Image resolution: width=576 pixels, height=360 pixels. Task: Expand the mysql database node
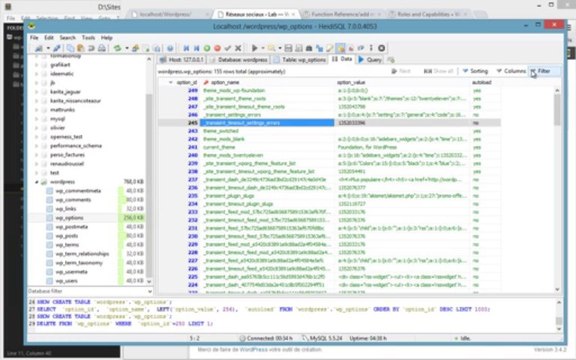point(37,119)
